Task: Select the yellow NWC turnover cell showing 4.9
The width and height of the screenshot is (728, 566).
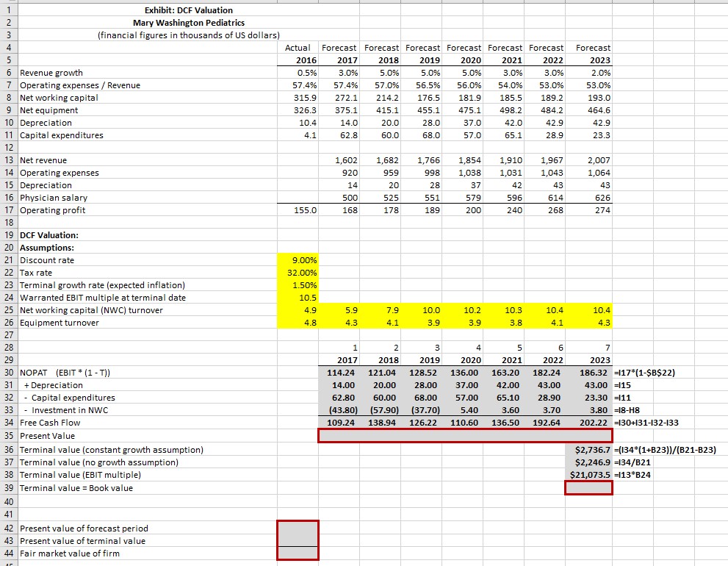Action: coord(298,310)
